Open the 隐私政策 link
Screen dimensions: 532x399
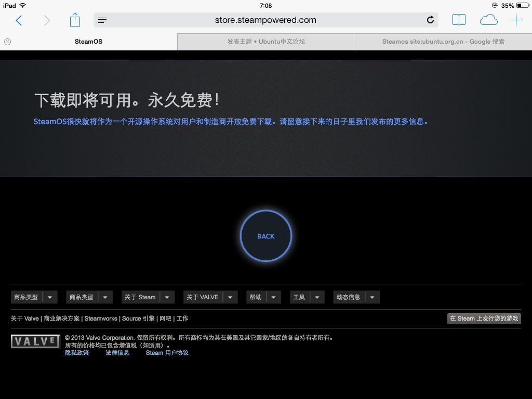(77, 353)
